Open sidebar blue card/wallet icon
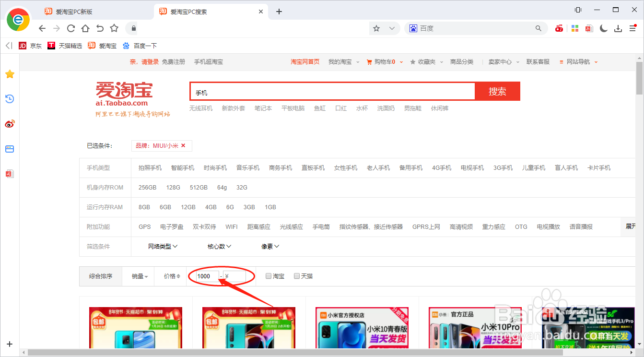This screenshot has width=644, height=357. tap(10, 149)
